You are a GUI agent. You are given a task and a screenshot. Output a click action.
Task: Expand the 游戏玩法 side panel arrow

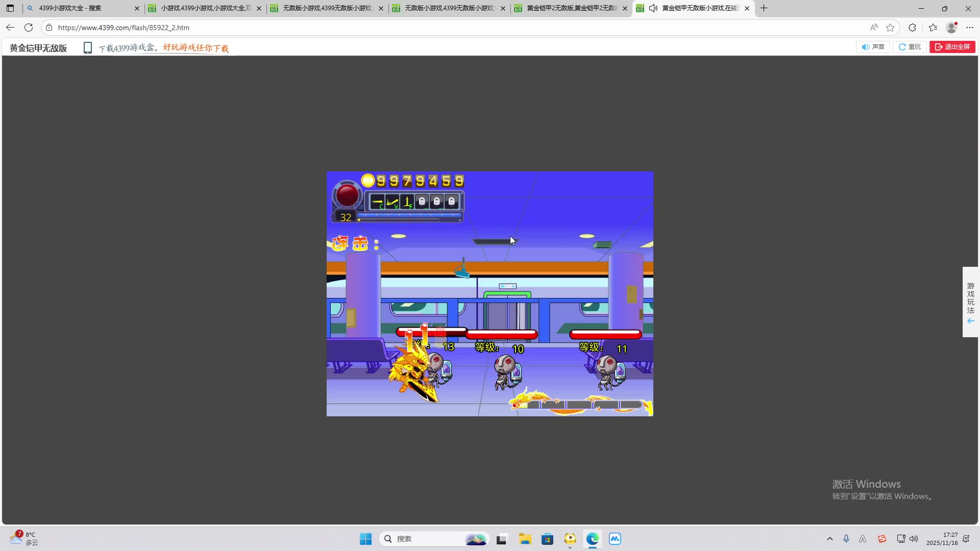[970, 321]
